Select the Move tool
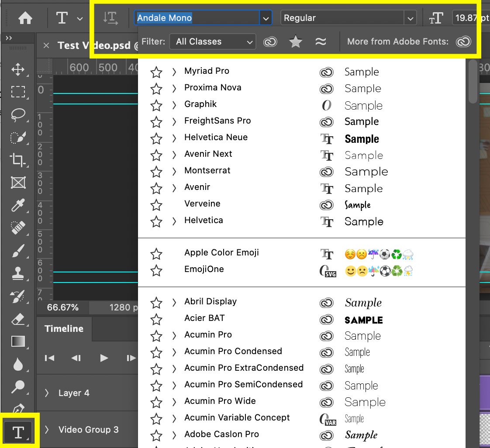Image resolution: width=490 pixels, height=448 pixels. click(18, 69)
